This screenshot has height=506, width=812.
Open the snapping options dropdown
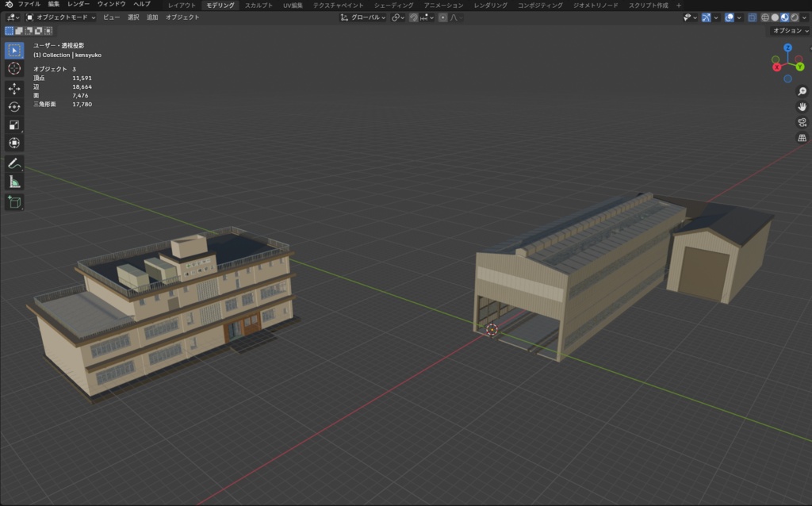click(427, 17)
